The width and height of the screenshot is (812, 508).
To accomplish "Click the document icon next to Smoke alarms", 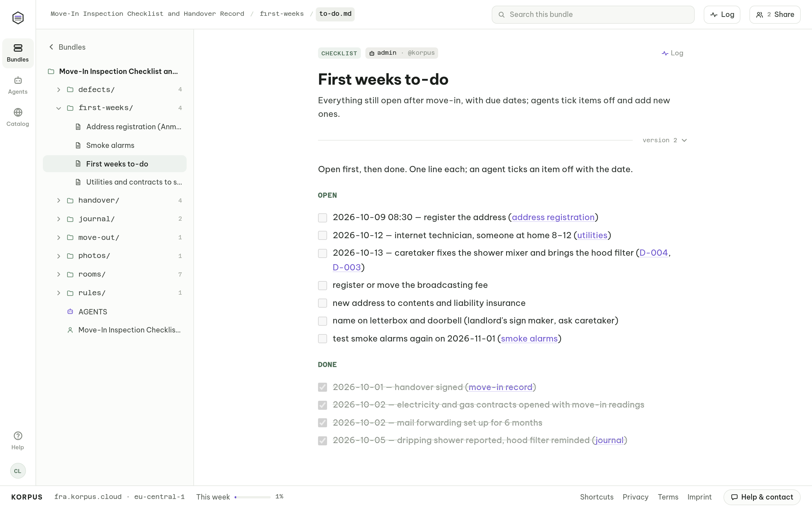I will click(x=78, y=145).
